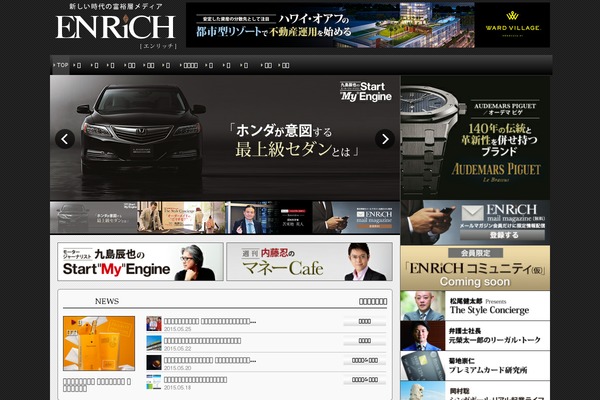600x400 pixels.
Task: Click the orange product news image
Action: (x=99, y=343)
